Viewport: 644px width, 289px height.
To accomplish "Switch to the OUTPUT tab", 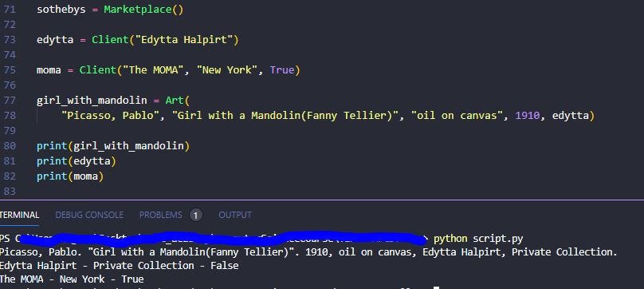I will tap(235, 215).
